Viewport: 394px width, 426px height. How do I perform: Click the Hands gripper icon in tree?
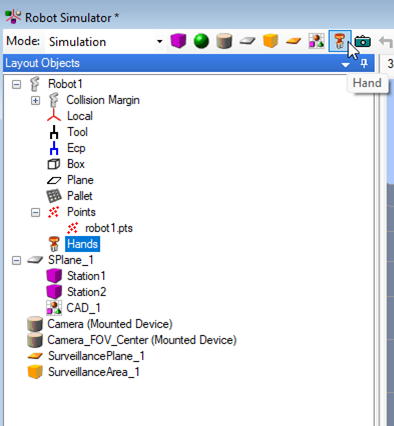[x=54, y=244]
